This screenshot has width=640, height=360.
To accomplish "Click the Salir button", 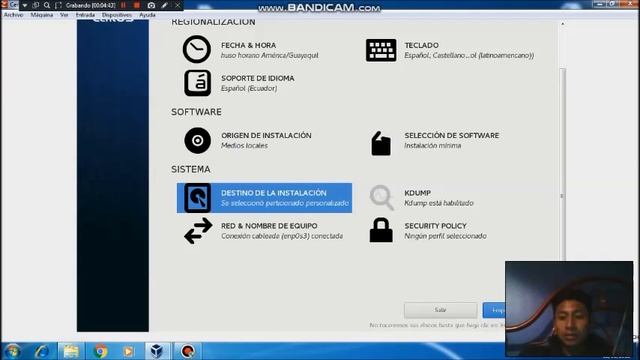I will coord(440,310).
